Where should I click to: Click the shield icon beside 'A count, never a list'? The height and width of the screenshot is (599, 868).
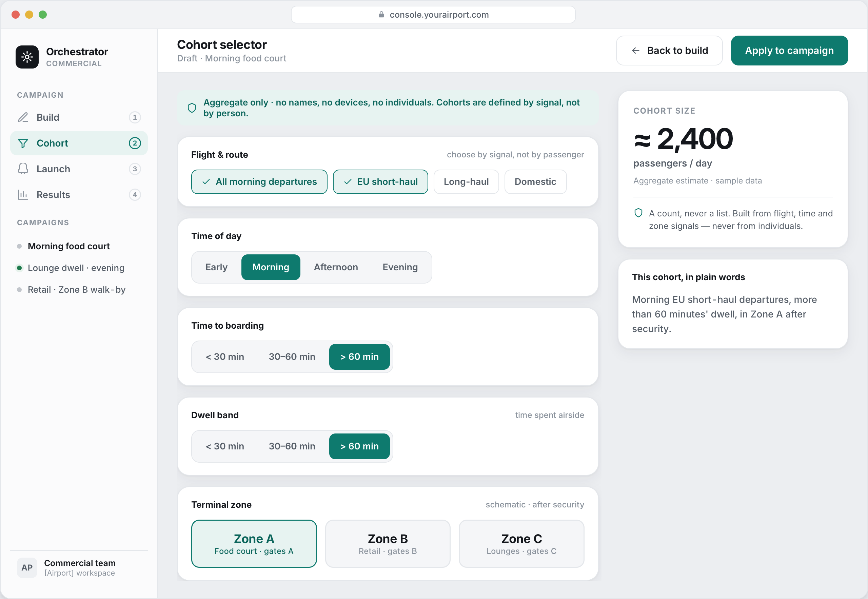pyautogui.click(x=638, y=213)
